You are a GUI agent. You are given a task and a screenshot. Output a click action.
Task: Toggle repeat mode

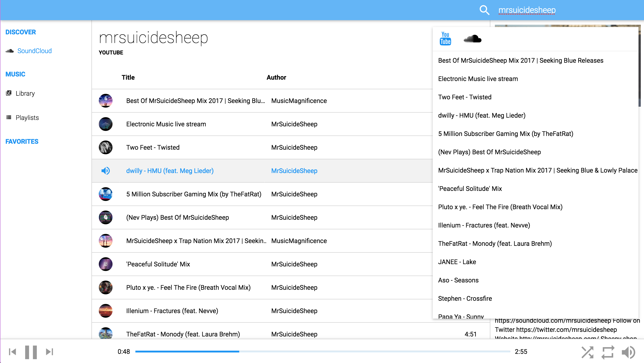[x=607, y=352]
